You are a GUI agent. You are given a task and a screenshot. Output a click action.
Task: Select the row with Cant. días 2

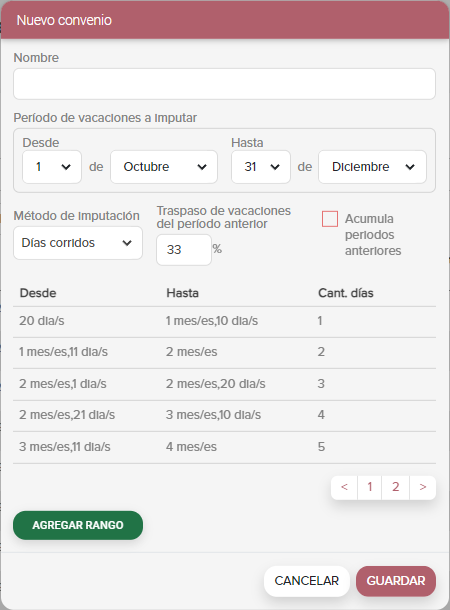(x=224, y=353)
